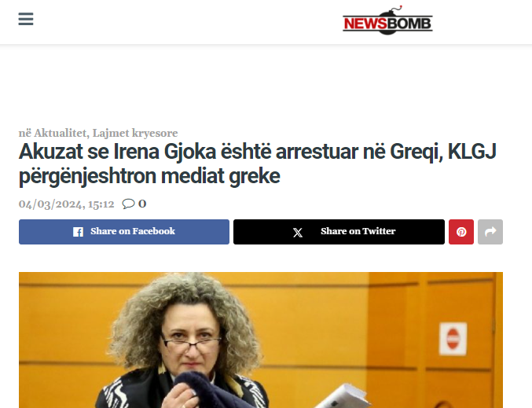Image resolution: width=532 pixels, height=408 pixels.
Task: Click Share on Facebook button
Action: 124,232
